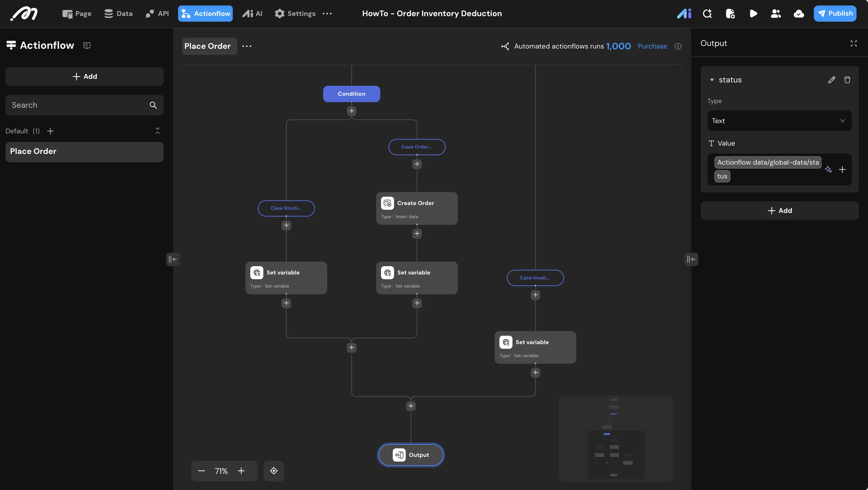Click the center canvas locate icon
868x490 pixels.
274,471
